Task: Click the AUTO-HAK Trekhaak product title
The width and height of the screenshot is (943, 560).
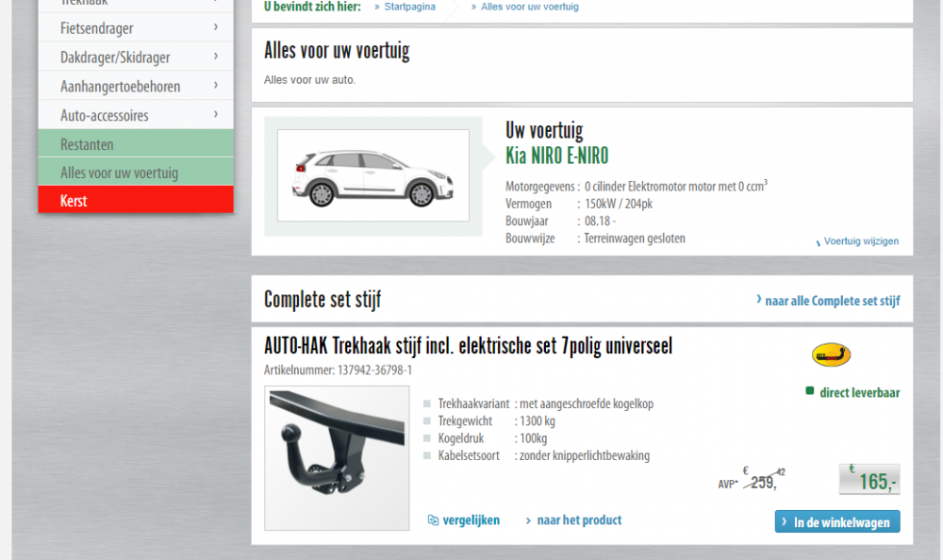Action: click(468, 346)
